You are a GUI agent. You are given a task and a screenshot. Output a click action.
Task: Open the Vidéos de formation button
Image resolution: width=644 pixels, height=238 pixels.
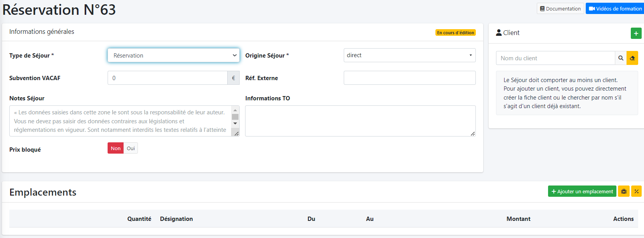pos(615,9)
